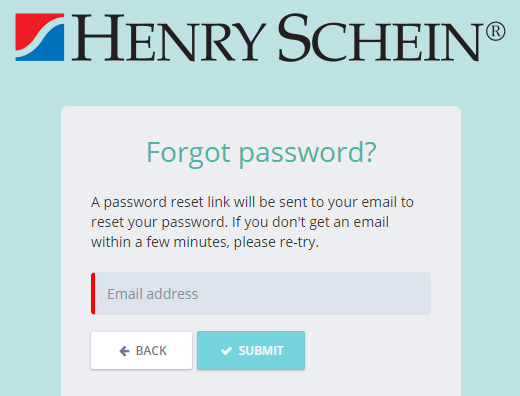Click the red and blue Henry Schein emblem
The image size is (520, 396).
click(40, 37)
